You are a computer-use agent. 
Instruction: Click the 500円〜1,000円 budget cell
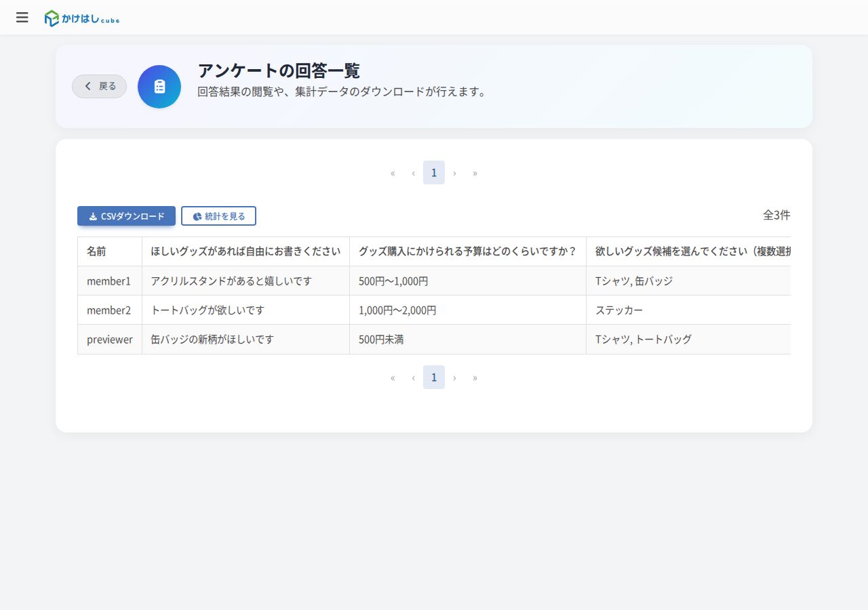(468, 281)
